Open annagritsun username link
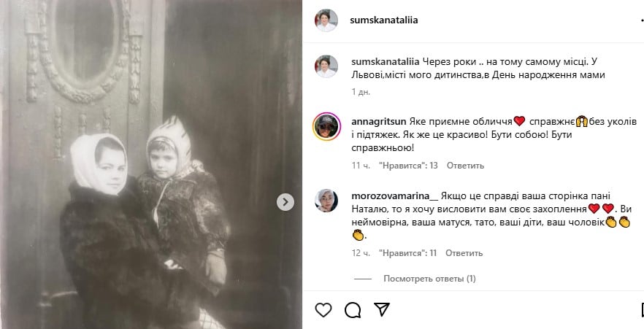Screen dimensions: 644x329 click(x=379, y=121)
